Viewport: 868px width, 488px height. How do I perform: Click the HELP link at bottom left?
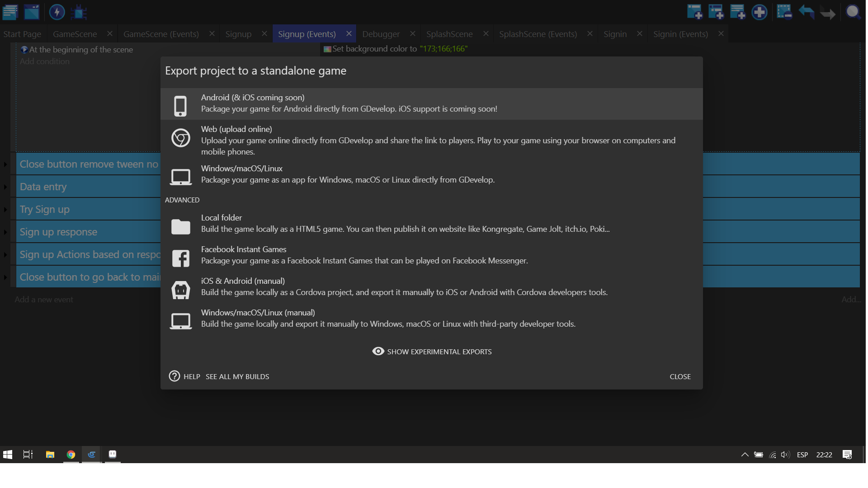point(191,376)
